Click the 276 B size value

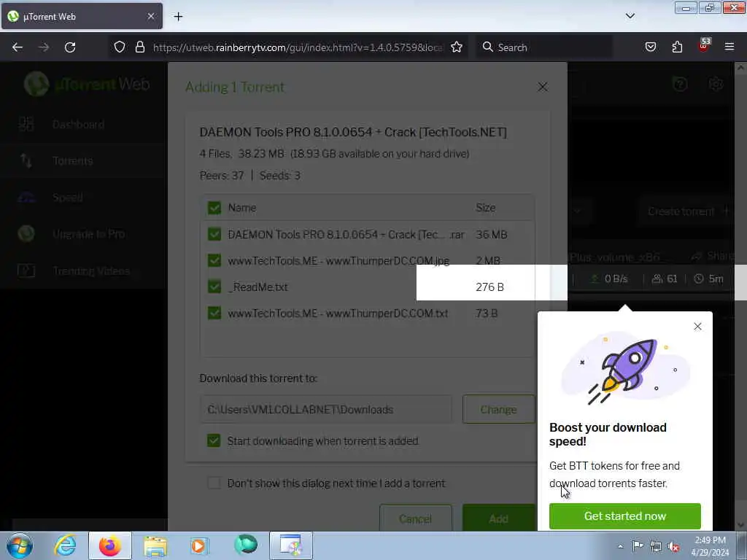(489, 287)
